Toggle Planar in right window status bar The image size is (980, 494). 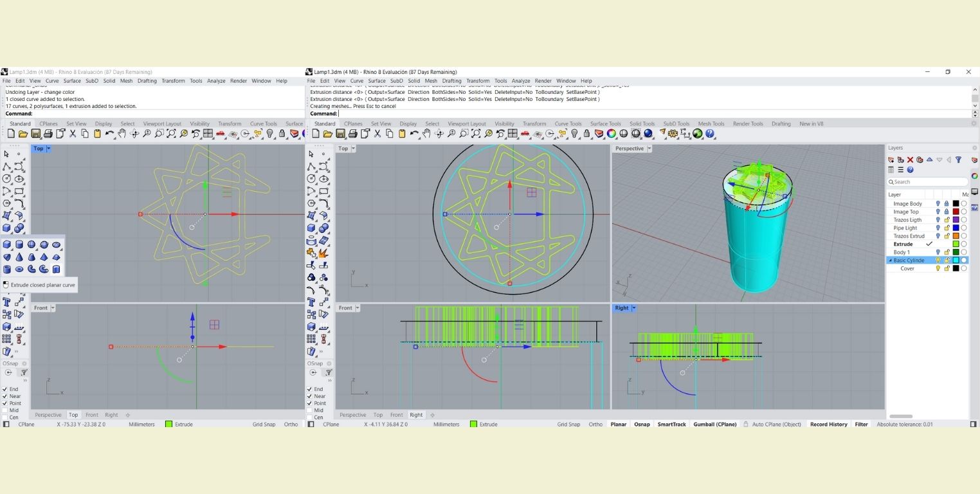tap(618, 425)
